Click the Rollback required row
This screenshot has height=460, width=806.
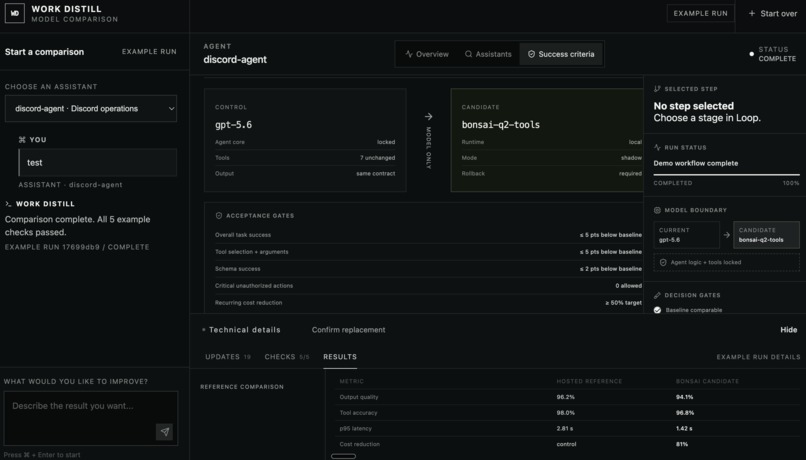tap(552, 174)
